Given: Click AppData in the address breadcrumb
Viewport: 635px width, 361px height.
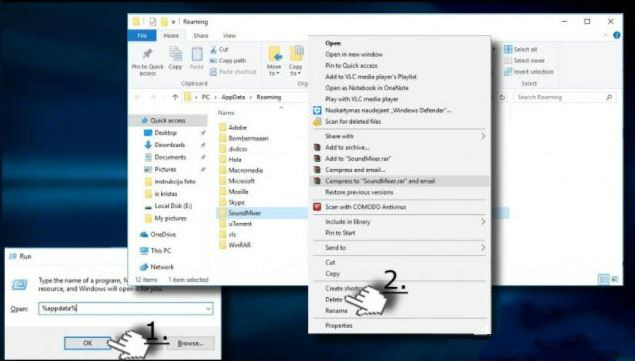Looking at the screenshot, I should click(x=233, y=97).
